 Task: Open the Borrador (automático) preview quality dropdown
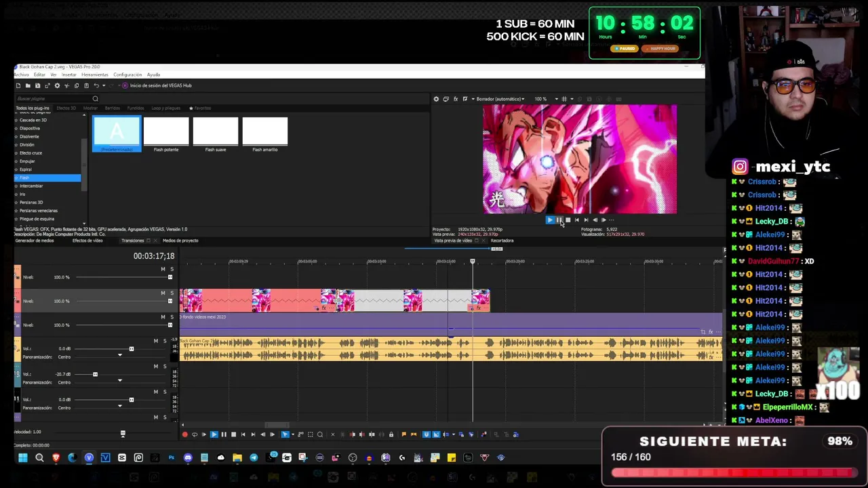[501, 99]
